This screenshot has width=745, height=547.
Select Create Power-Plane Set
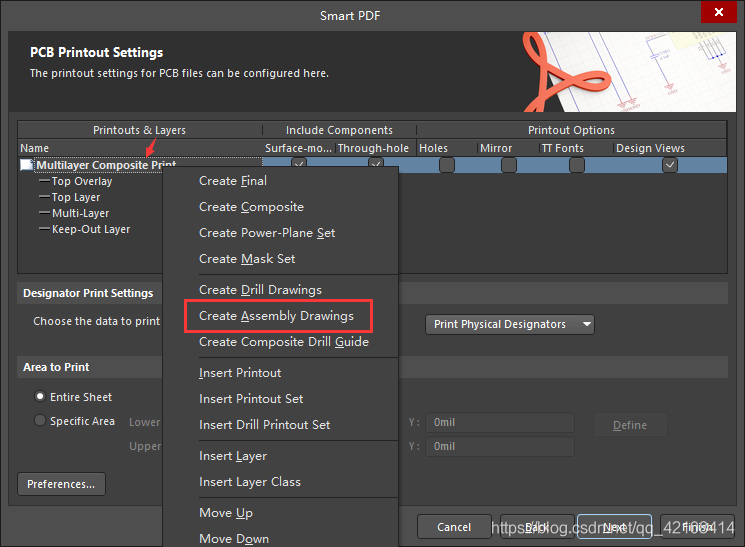267,233
